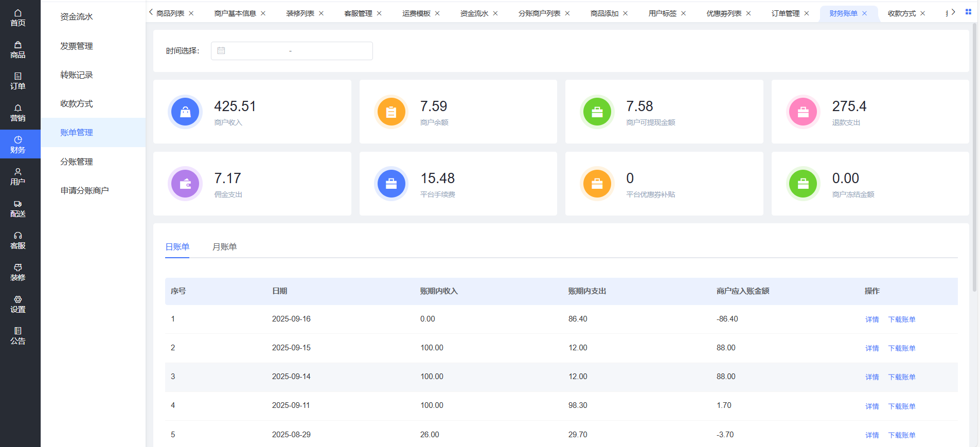
Task: Switch to the 订单管理 tab
Action: [786, 13]
